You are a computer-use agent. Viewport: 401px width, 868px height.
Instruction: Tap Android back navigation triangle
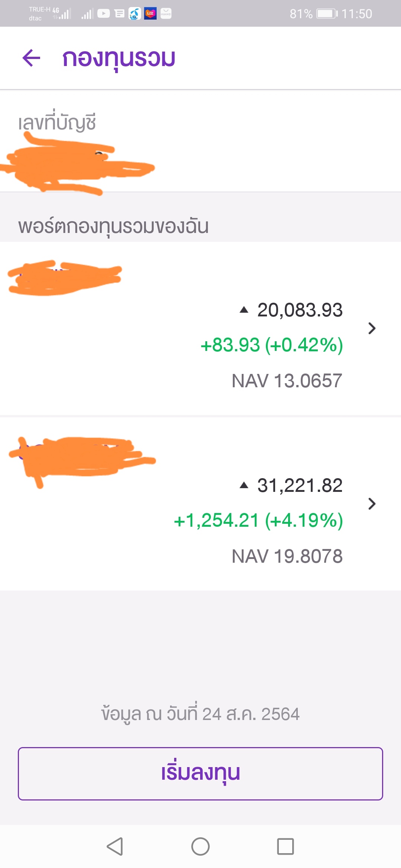click(x=115, y=846)
